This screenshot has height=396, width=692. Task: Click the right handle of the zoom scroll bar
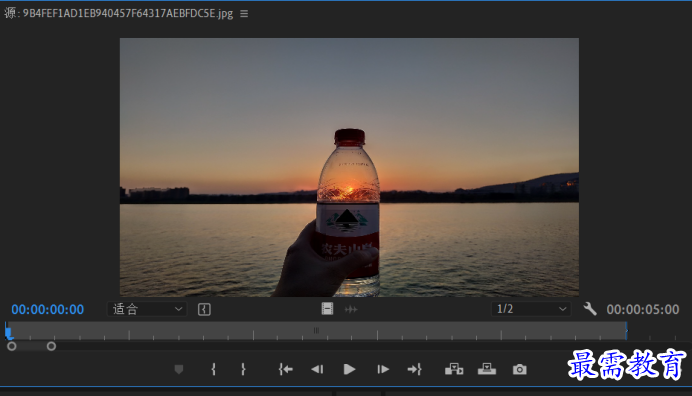pos(51,346)
